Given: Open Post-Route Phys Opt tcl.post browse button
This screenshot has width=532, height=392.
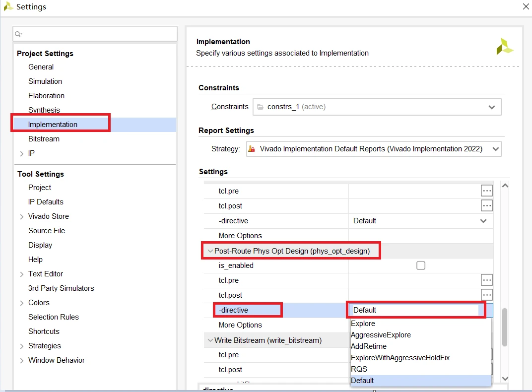Looking at the screenshot, I should 486,295.
